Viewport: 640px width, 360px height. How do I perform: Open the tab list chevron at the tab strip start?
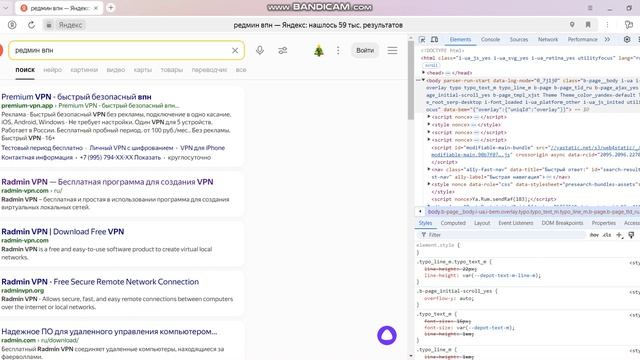point(6,8)
